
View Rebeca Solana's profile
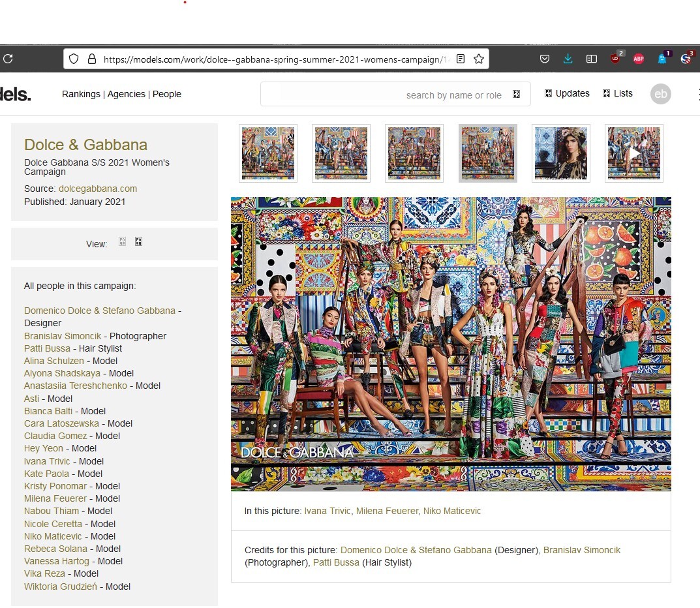pos(56,549)
